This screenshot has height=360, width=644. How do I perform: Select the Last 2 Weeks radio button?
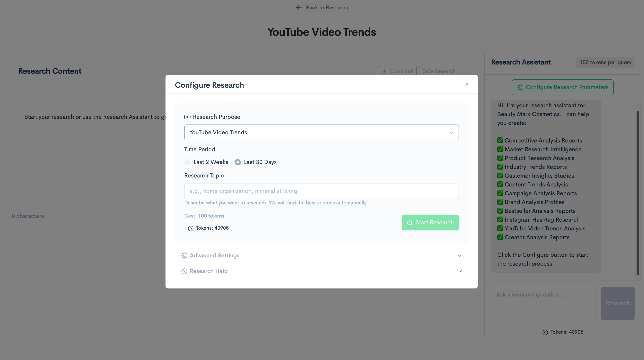click(x=187, y=162)
